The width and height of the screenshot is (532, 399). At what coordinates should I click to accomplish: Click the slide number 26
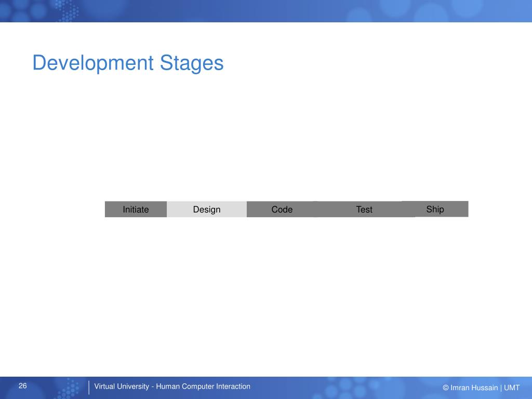coord(23,386)
